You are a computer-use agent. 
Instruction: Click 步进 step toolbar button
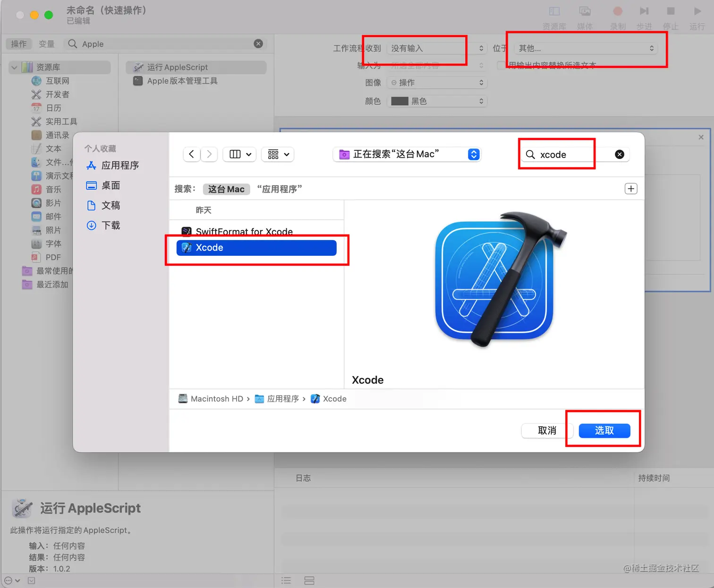(x=644, y=18)
